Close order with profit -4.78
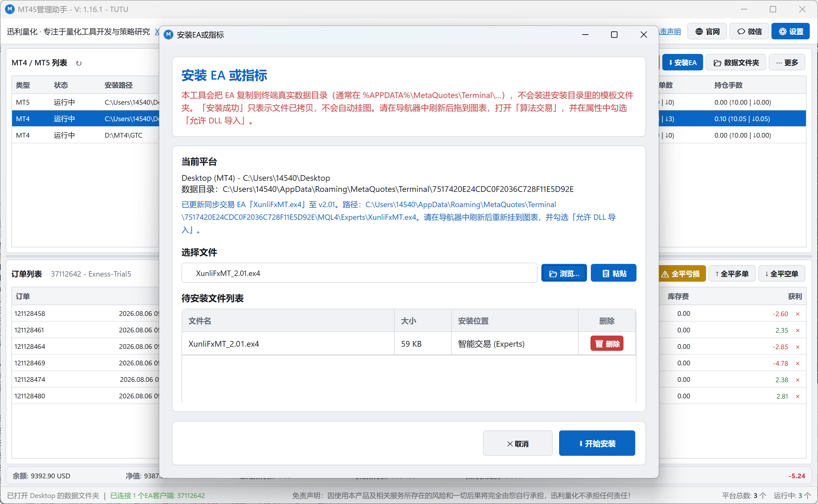 [x=798, y=363]
